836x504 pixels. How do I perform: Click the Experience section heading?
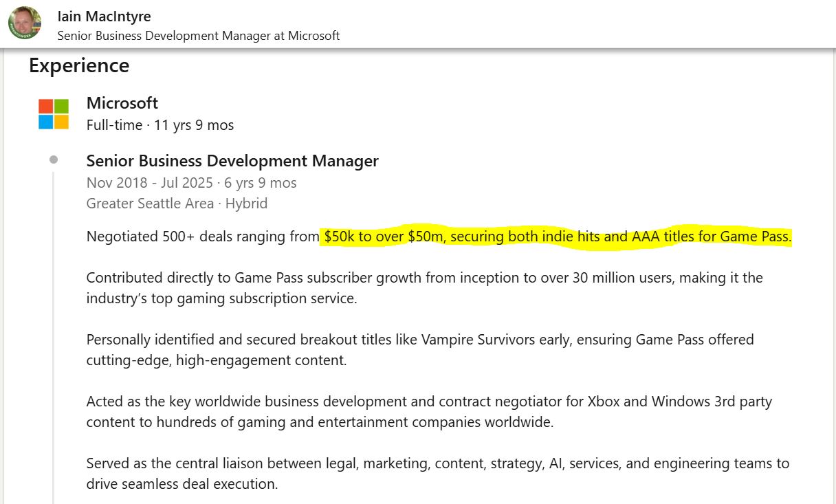pos(79,65)
